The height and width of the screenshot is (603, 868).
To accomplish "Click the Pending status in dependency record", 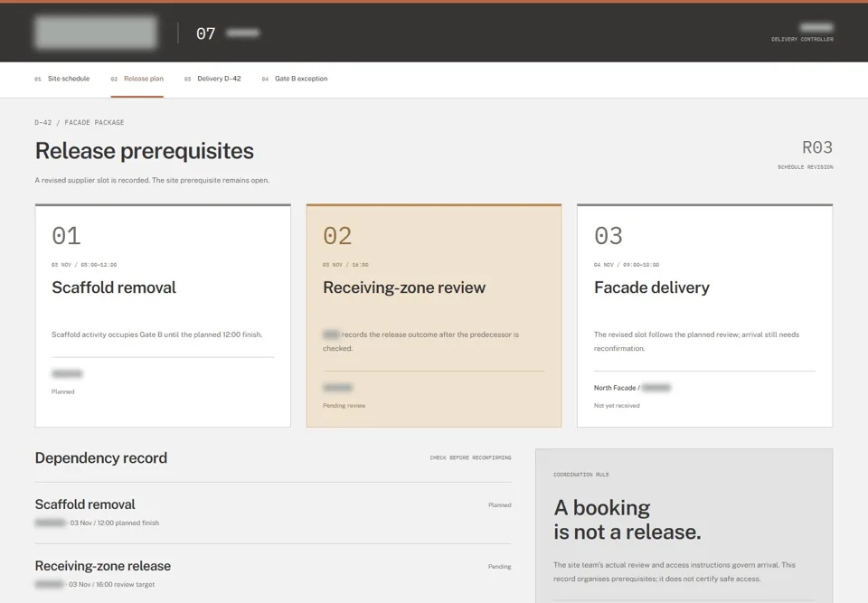I will point(500,567).
